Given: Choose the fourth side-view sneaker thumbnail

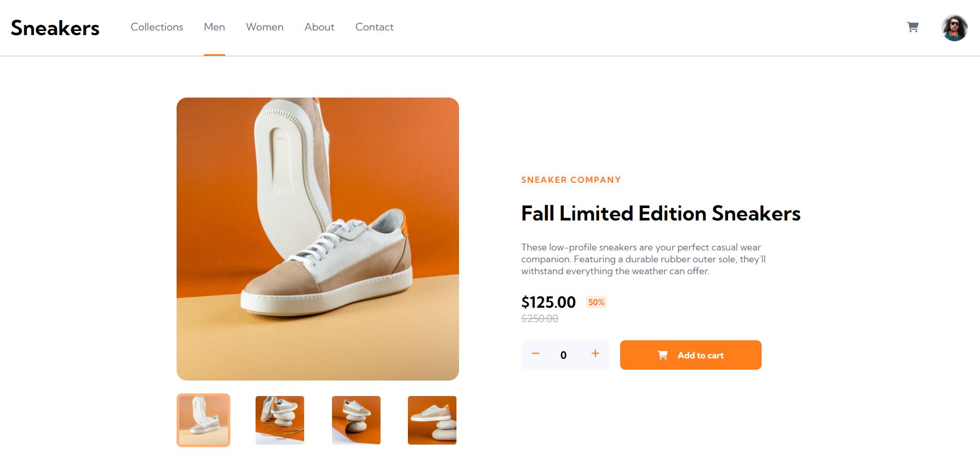Looking at the screenshot, I should 432,420.
